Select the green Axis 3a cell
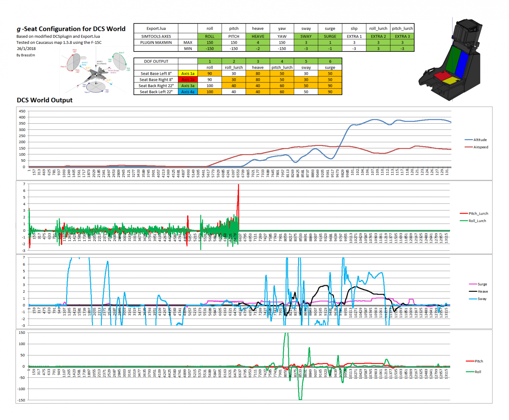Viewport: 509px width, 420px height. pyautogui.click(x=188, y=86)
